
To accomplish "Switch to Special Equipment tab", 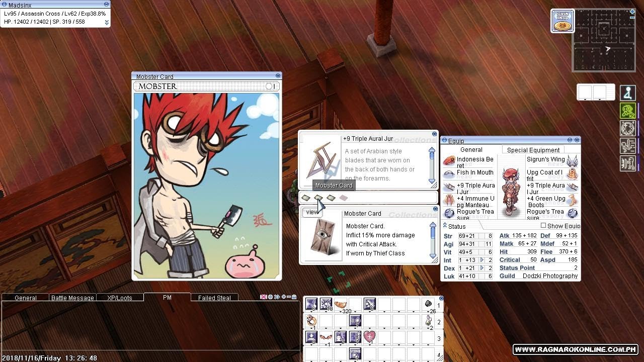I will tap(533, 150).
